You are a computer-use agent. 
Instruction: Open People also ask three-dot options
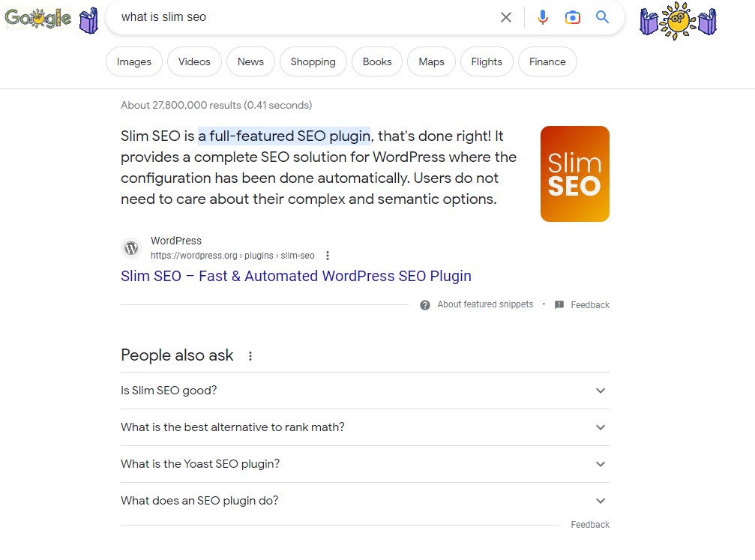(250, 356)
